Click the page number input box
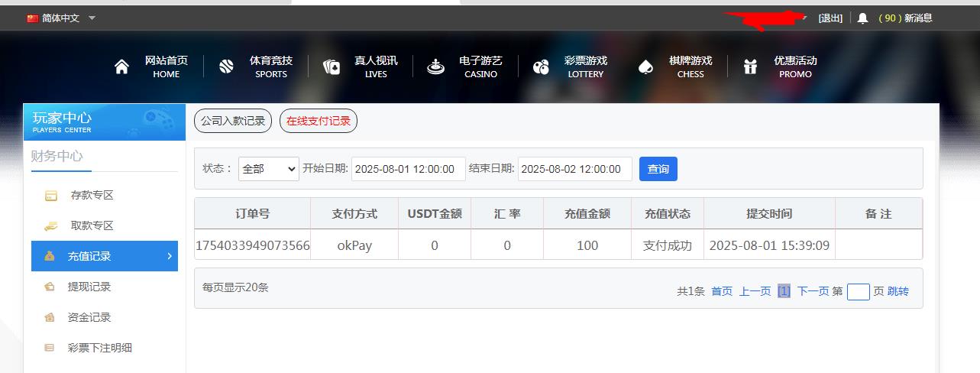980x373 pixels. point(859,292)
